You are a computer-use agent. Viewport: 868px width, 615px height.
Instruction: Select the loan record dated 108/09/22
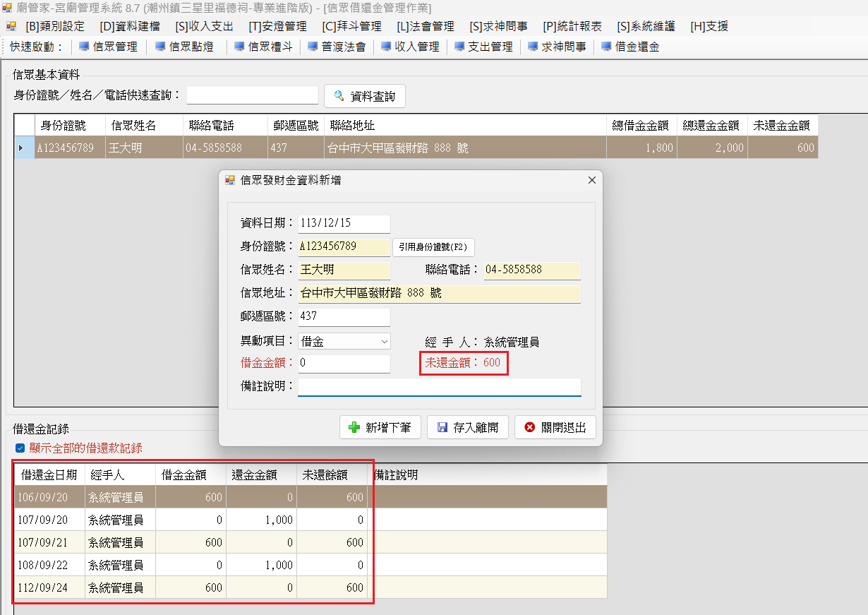(311, 565)
